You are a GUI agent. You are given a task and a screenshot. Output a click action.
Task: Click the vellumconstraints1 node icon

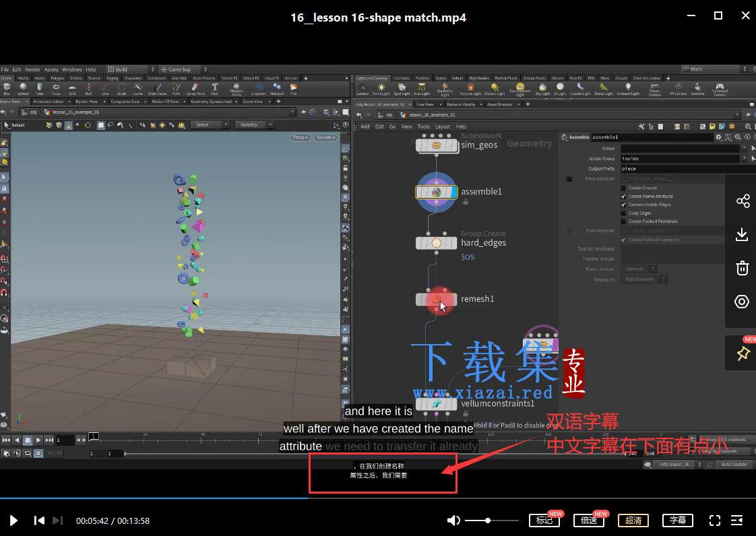[437, 404]
